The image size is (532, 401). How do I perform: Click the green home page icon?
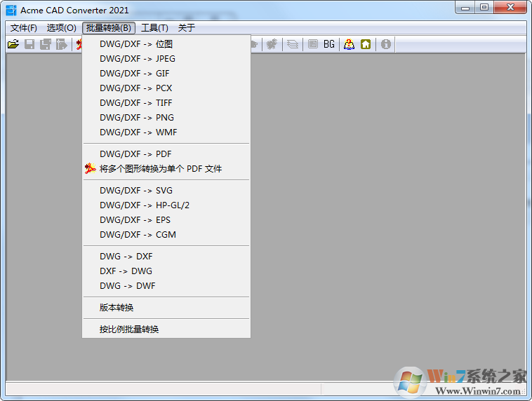(x=366, y=44)
